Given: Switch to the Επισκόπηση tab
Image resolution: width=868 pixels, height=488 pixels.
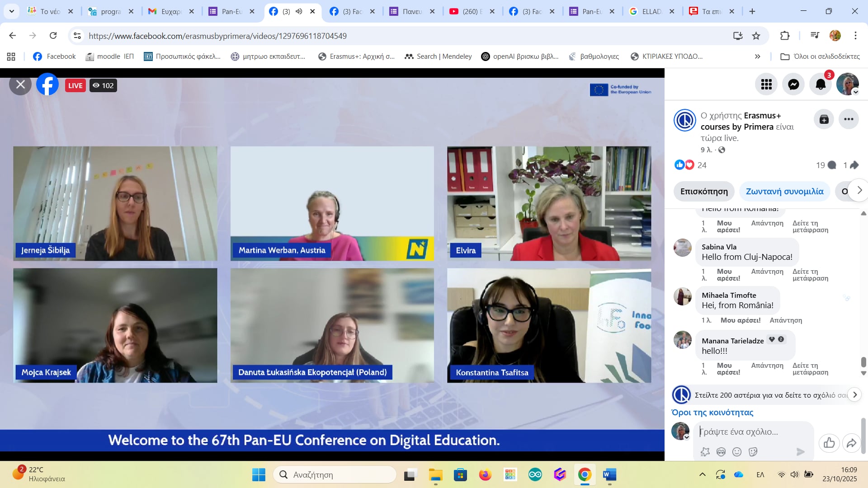Looking at the screenshot, I should pyautogui.click(x=704, y=192).
